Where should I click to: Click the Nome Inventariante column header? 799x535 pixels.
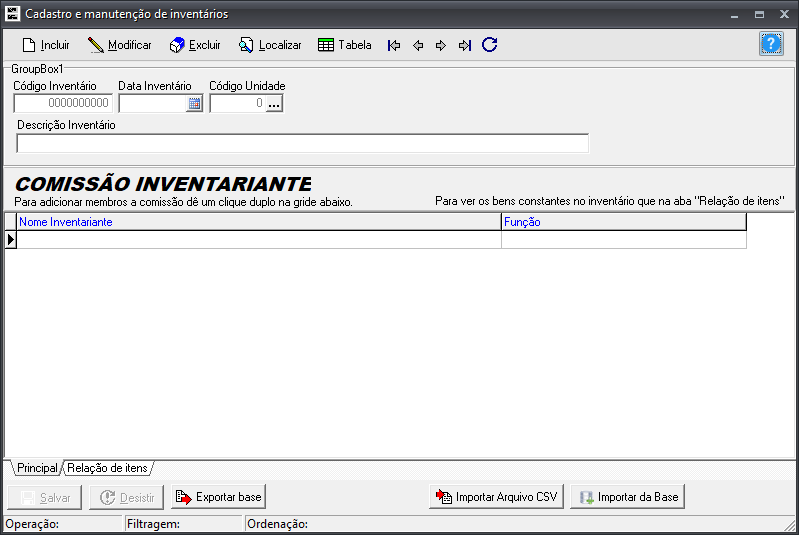pos(259,222)
